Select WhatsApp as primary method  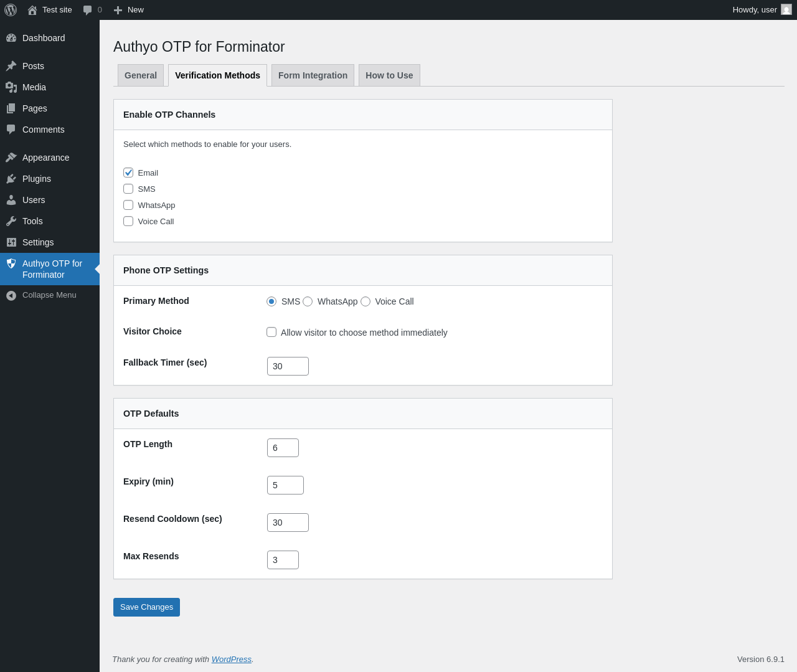pos(308,301)
